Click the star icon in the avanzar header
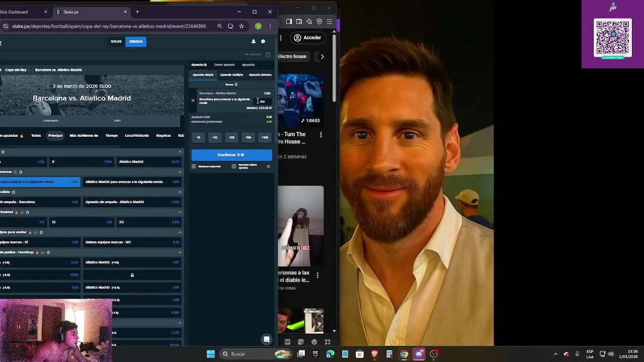 (21, 172)
